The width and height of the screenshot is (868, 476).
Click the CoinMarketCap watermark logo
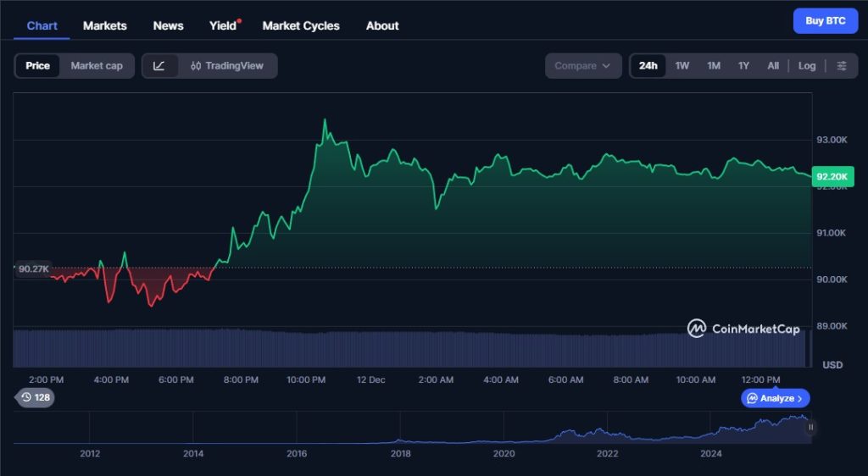[x=744, y=329]
